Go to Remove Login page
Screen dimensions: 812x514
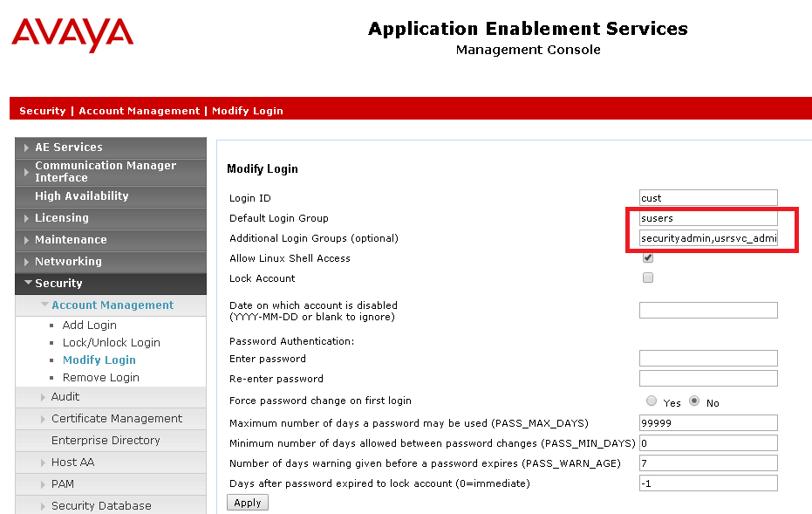click(101, 377)
